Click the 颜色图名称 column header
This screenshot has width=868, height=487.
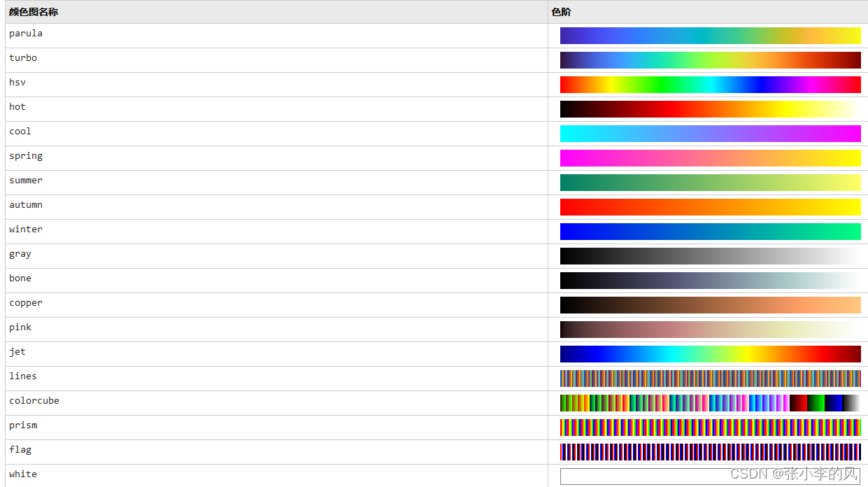click(x=32, y=12)
